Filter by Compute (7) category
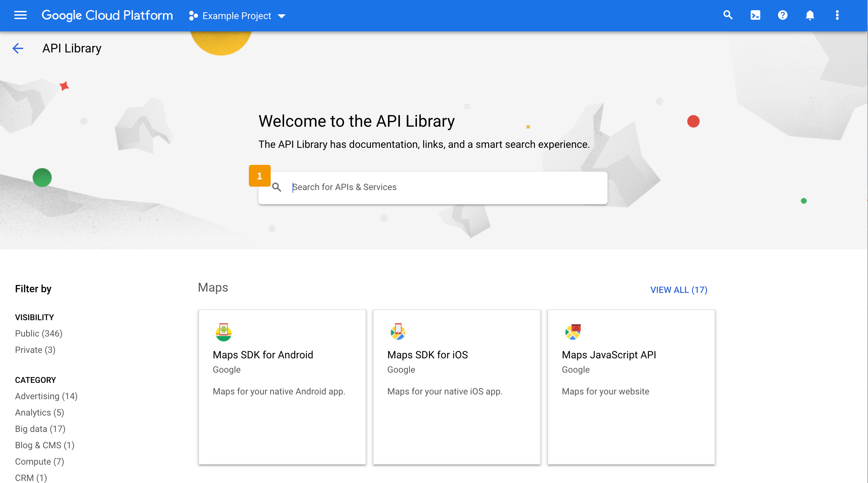This screenshot has width=868, height=483. [40, 462]
